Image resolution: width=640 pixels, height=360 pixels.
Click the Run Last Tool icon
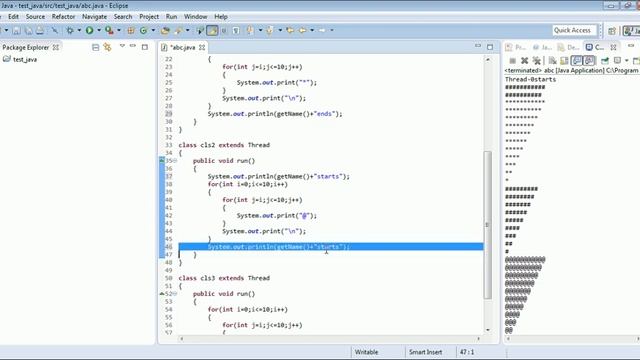[109, 30]
